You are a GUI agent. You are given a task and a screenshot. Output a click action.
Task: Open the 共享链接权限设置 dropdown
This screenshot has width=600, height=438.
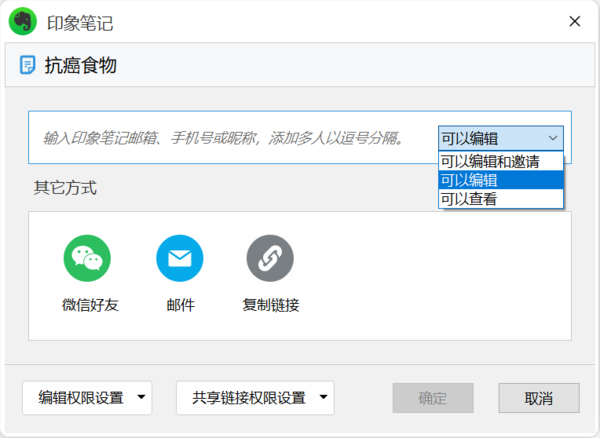click(255, 398)
